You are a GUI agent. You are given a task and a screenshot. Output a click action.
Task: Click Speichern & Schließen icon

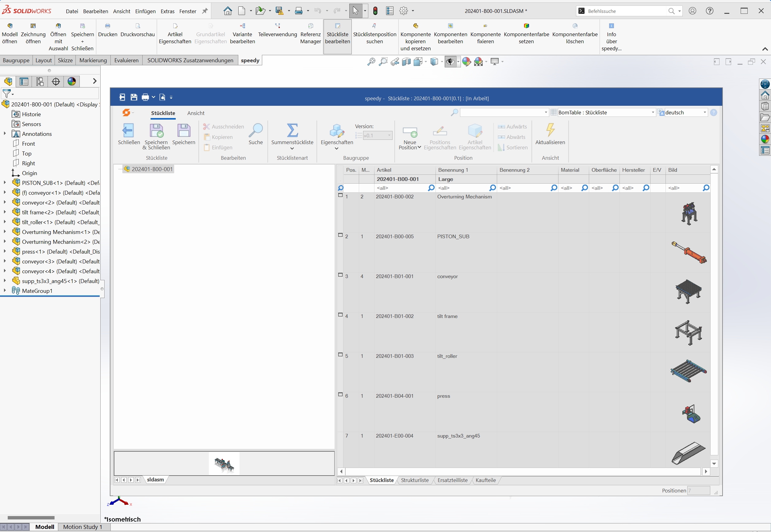(156, 130)
